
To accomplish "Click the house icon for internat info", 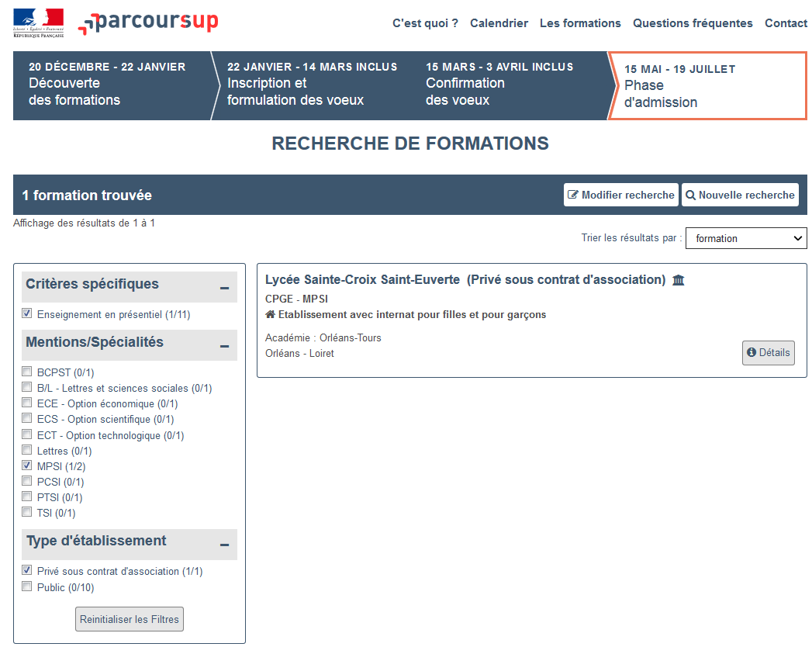I will coord(270,315).
